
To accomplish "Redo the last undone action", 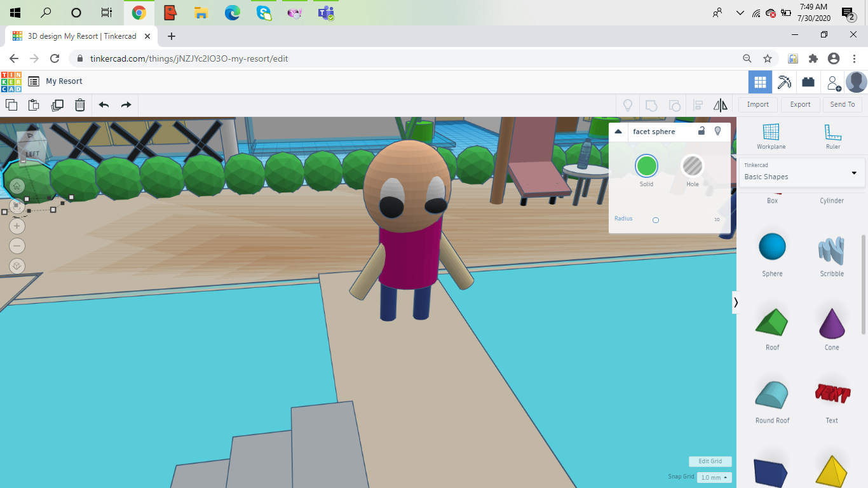I will tap(126, 105).
